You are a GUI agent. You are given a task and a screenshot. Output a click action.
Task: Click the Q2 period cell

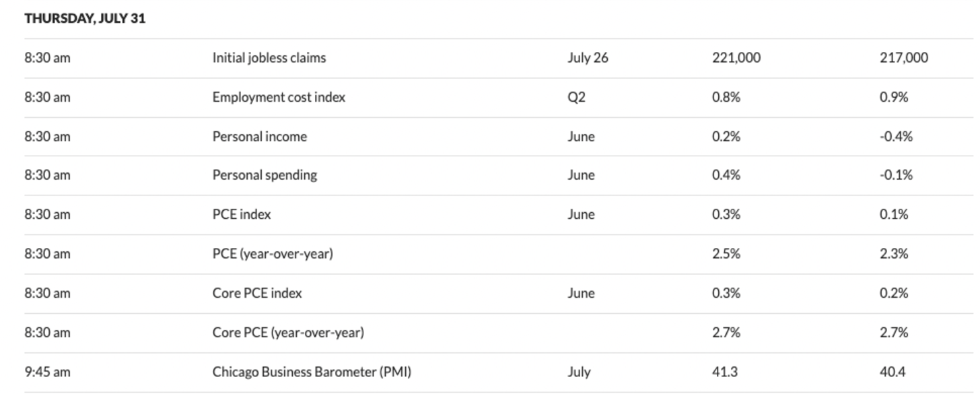pos(576,97)
